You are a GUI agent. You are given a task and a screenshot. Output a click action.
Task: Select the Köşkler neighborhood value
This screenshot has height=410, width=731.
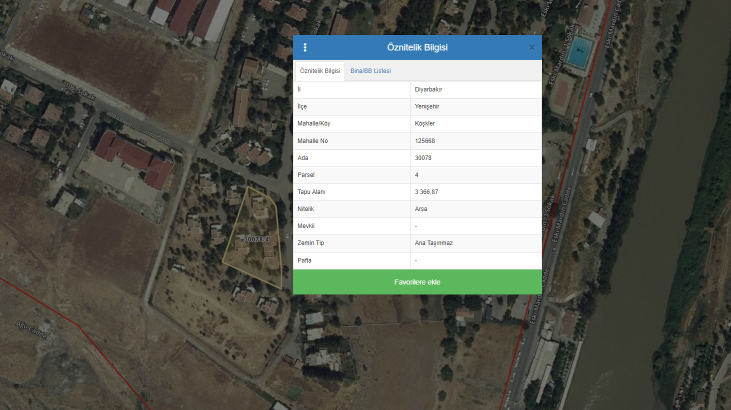424,123
